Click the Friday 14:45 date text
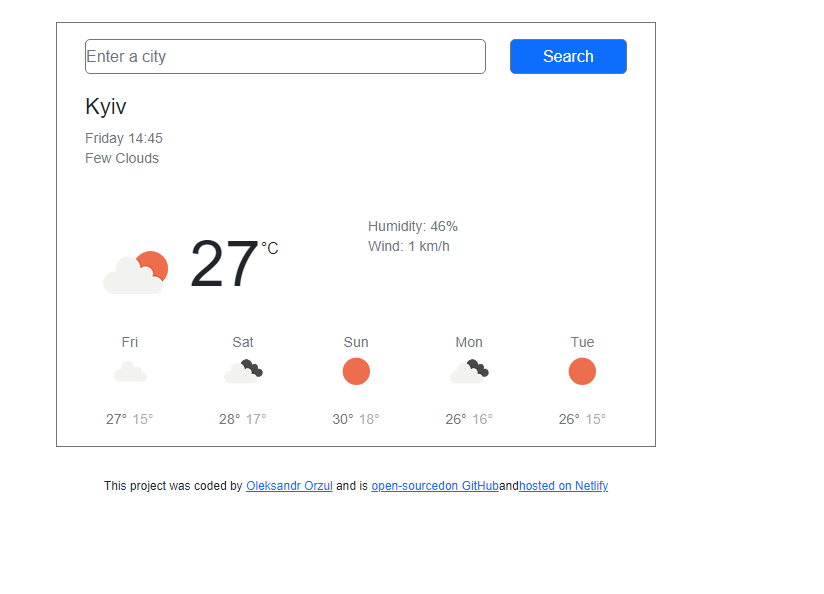This screenshot has height=594, width=824. (124, 138)
